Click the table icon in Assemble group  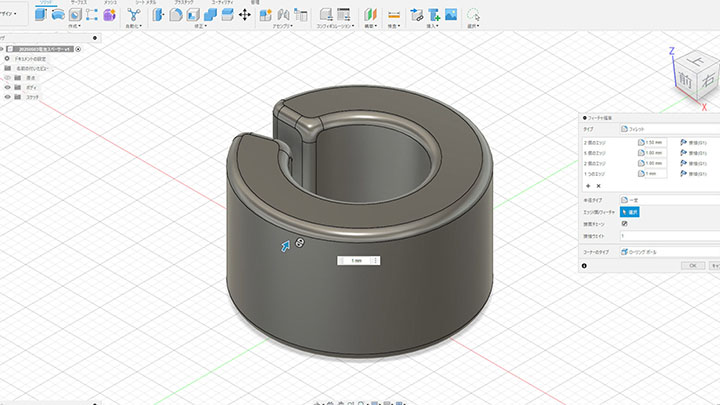pyautogui.click(x=301, y=15)
